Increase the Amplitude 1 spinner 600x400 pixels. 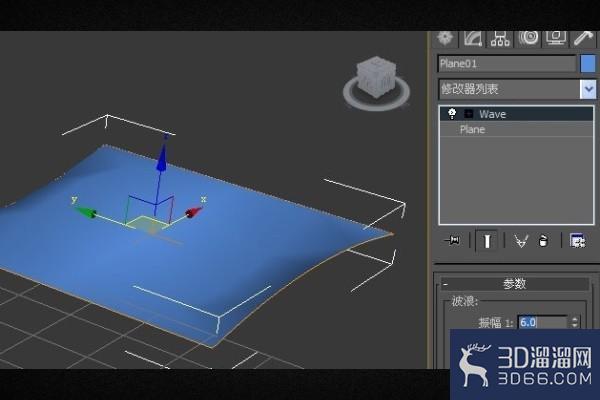575,319
